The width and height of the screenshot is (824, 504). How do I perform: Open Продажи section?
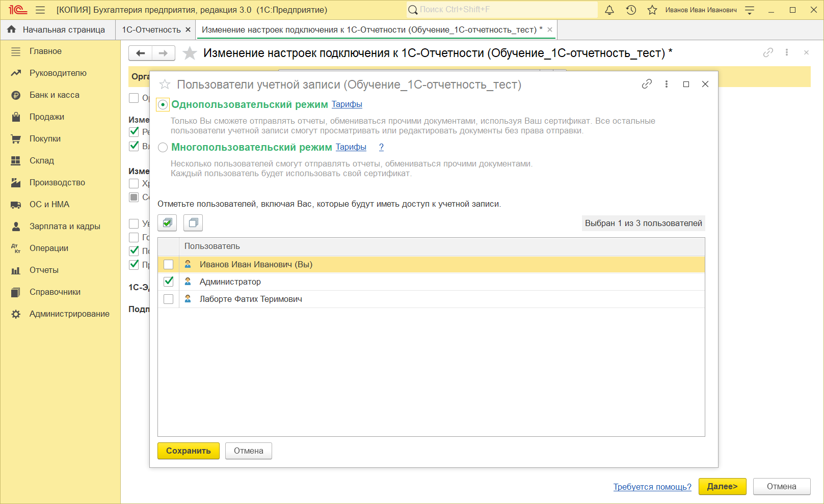47,117
